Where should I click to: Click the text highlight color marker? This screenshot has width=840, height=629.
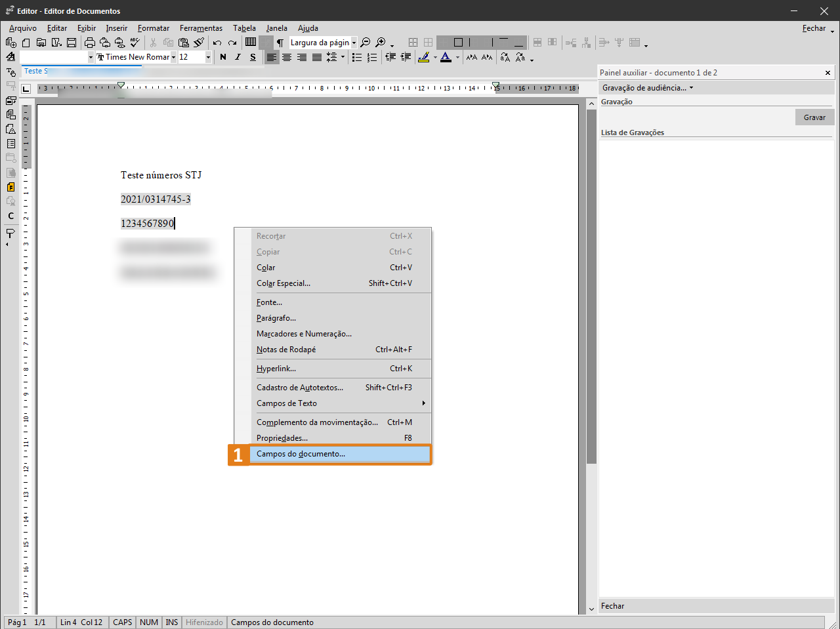[x=423, y=58]
